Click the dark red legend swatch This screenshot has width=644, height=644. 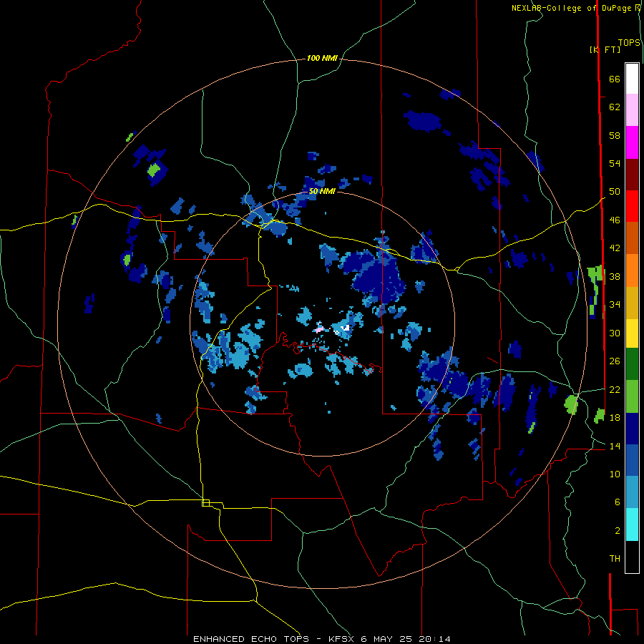(632, 174)
